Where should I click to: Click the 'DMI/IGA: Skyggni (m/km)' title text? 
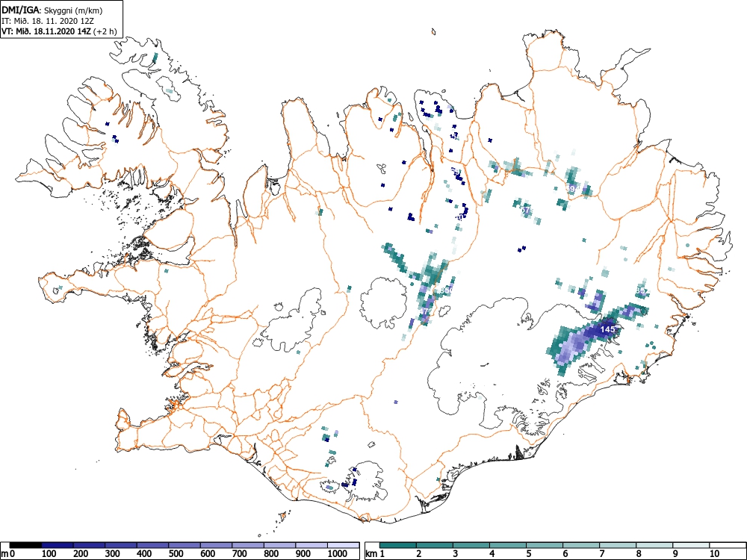(52, 10)
